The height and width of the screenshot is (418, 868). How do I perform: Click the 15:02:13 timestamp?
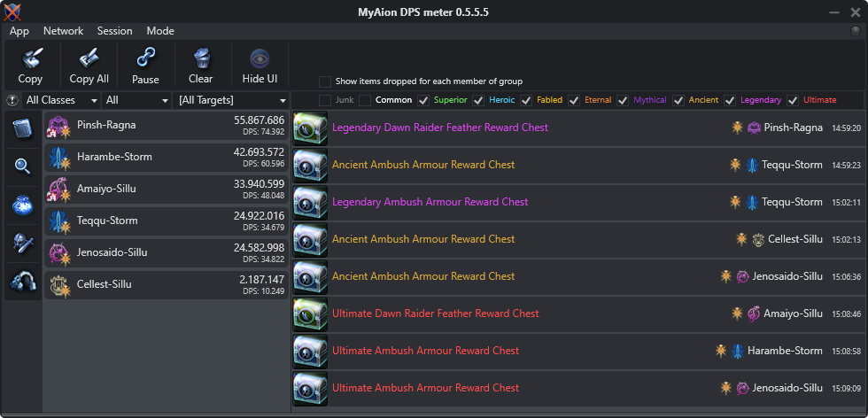pos(847,240)
